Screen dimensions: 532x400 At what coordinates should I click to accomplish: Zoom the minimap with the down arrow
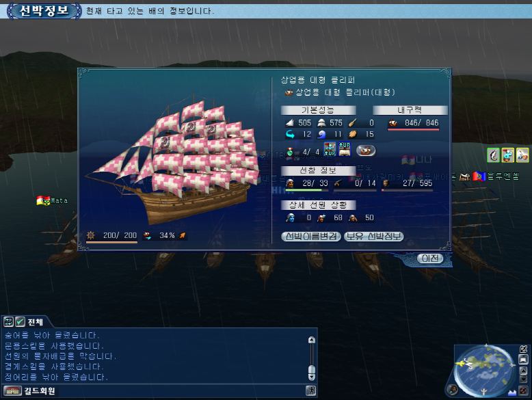coord(524,379)
